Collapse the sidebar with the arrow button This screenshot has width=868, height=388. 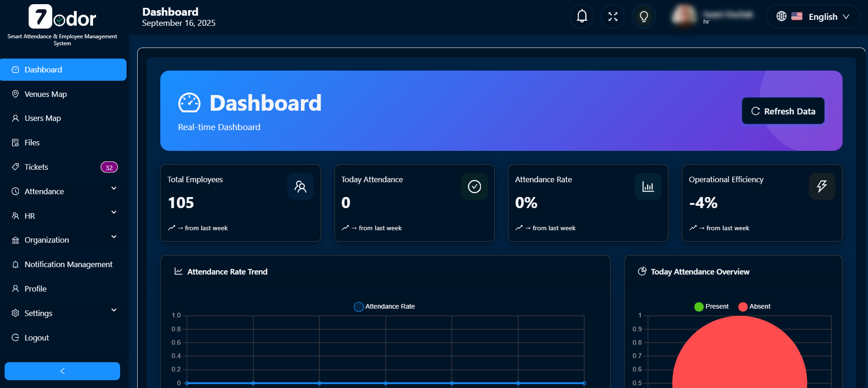pos(62,371)
